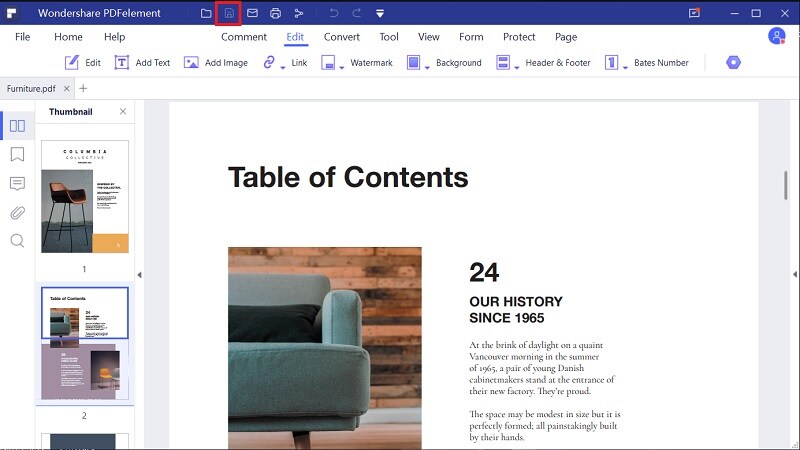Open the feedback message icon in the title bar
Screen dimensions: 800x450
click(x=694, y=13)
